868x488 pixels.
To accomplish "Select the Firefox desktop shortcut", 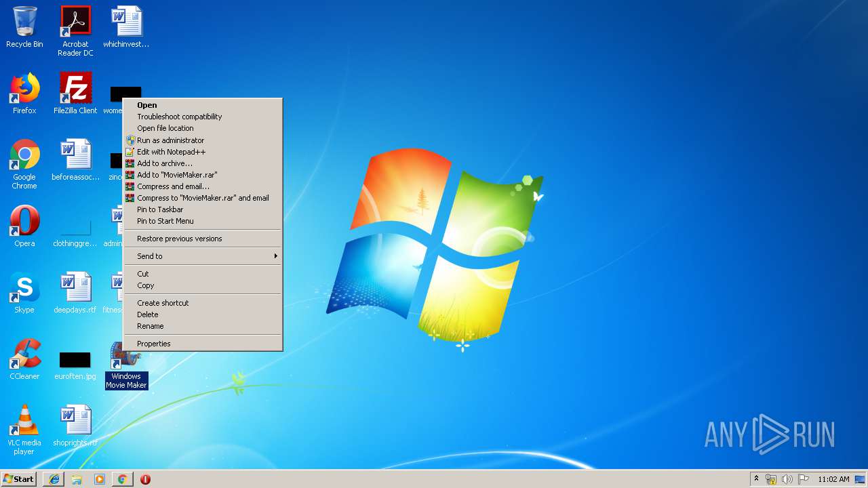I will 24,94.
